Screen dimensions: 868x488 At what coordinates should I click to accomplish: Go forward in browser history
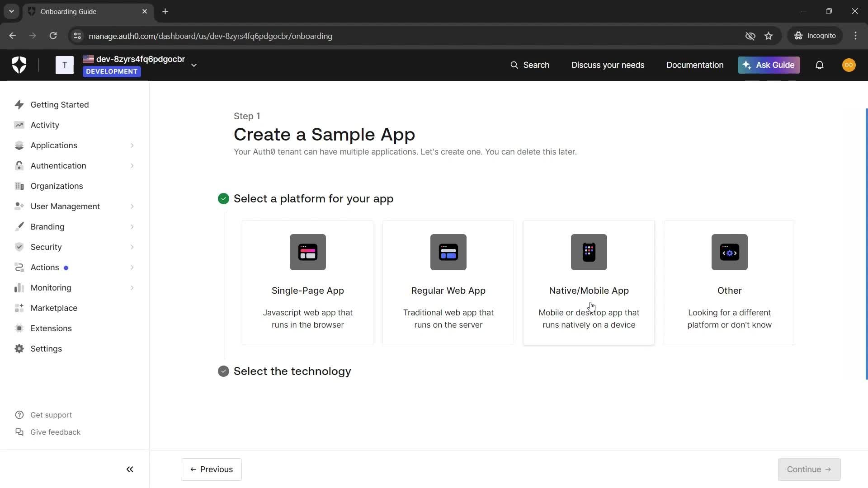[33, 36]
